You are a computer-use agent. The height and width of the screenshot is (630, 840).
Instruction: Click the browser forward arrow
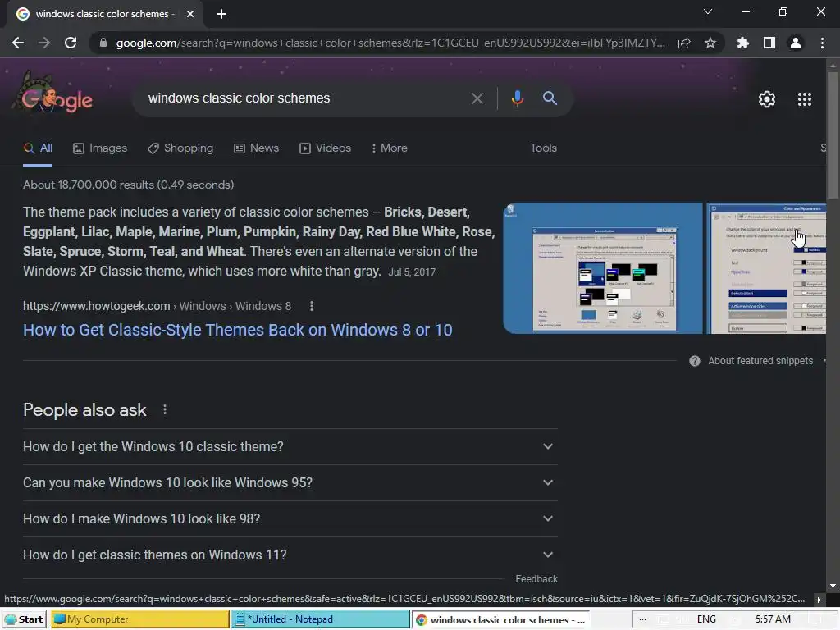[x=44, y=43]
